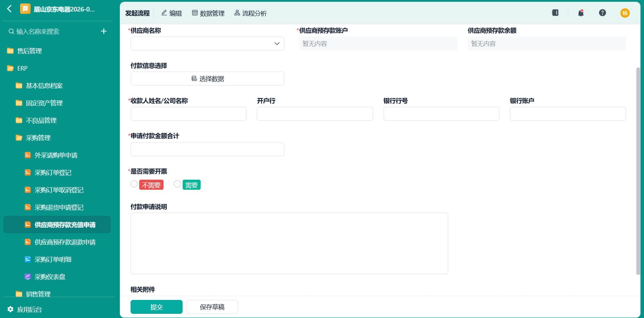Click the 保存草稿 button
The width and height of the screenshot is (644, 318).
pyautogui.click(x=212, y=307)
